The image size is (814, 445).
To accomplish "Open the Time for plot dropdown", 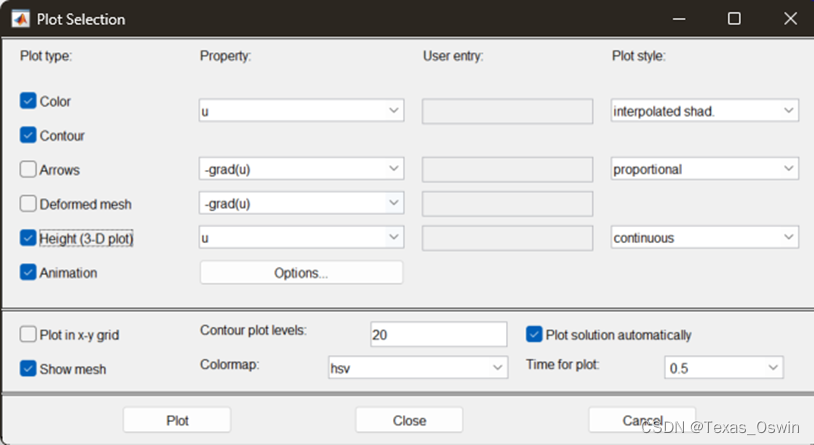I will pos(724,367).
